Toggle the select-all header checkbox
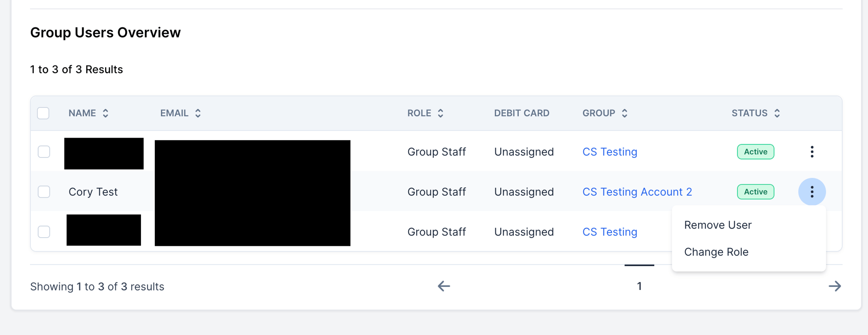868x335 pixels. (x=43, y=113)
